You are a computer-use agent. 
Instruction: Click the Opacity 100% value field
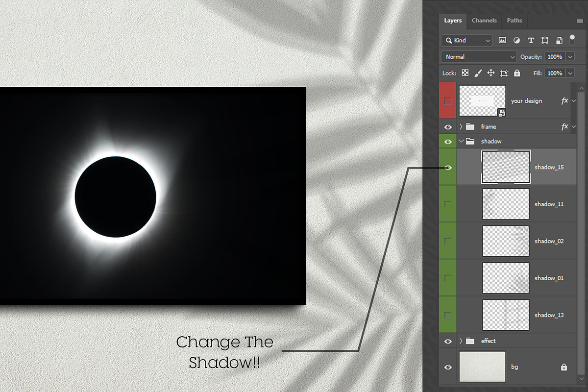click(555, 57)
